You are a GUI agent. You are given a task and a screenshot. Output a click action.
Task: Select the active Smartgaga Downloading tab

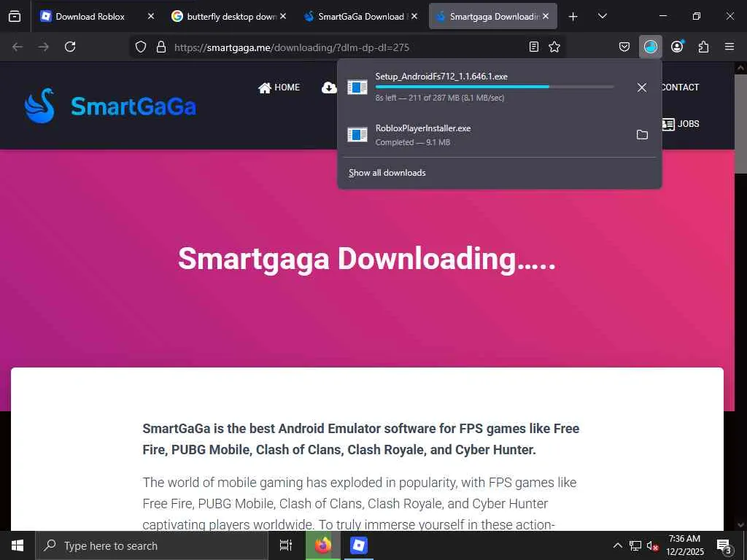(492, 17)
